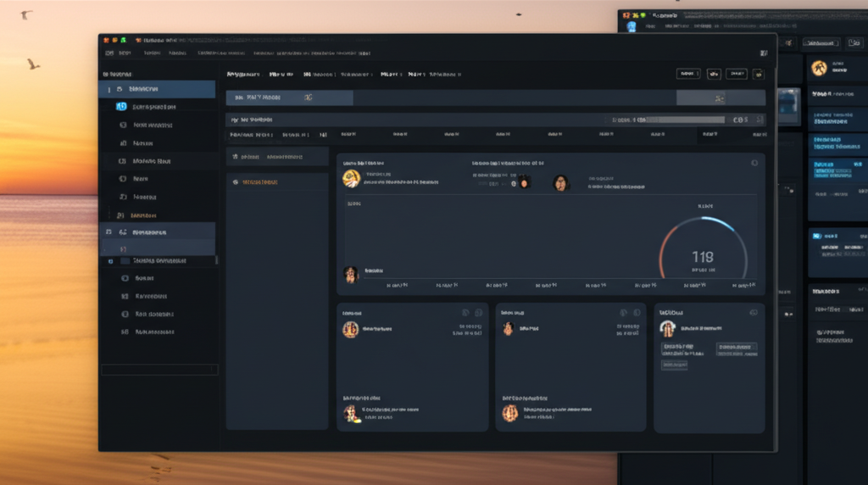Image resolution: width=868 pixels, height=485 pixels.
Task: Click the widest outlined button in the top-right toolbar group
Action: tap(688, 74)
